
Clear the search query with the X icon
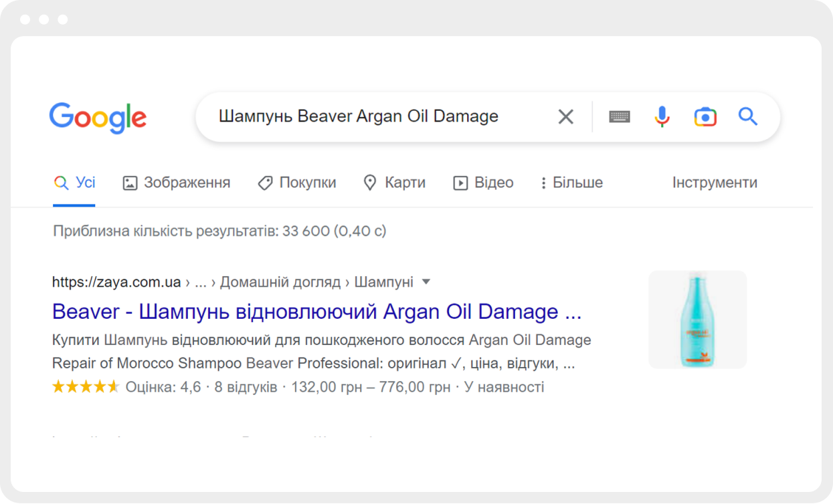[566, 116]
